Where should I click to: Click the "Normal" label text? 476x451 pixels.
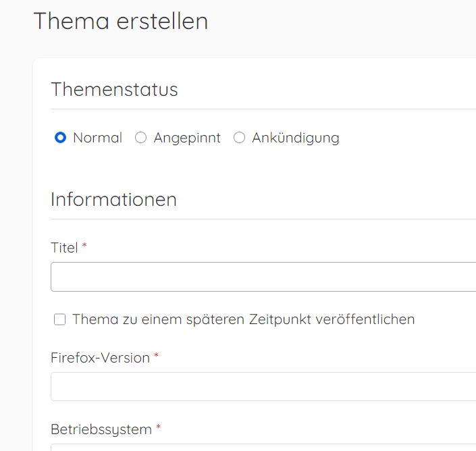click(x=97, y=138)
